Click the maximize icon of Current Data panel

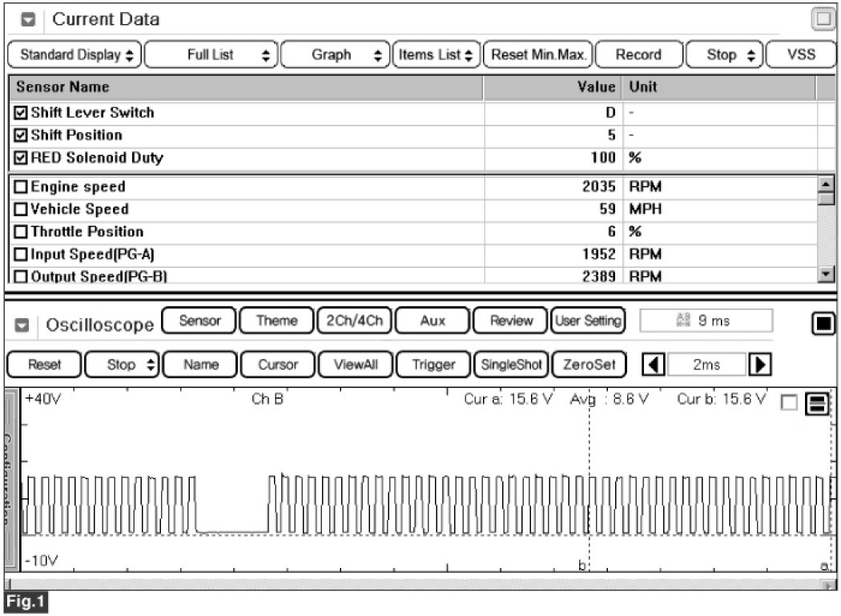tap(823, 20)
